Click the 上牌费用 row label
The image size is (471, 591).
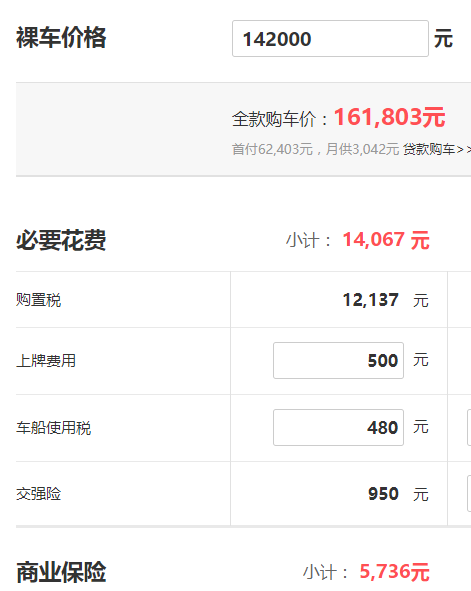coord(46,361)
